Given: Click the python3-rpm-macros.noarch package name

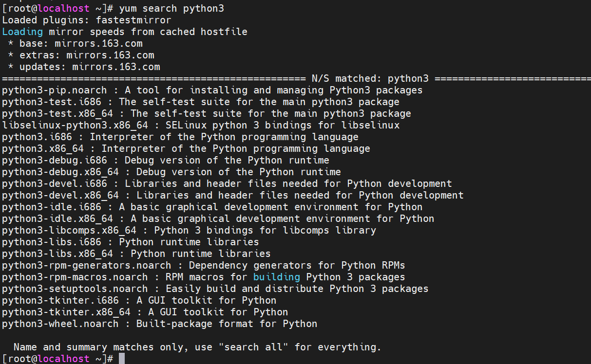Looking at the screenshot, I should [75, 277].
